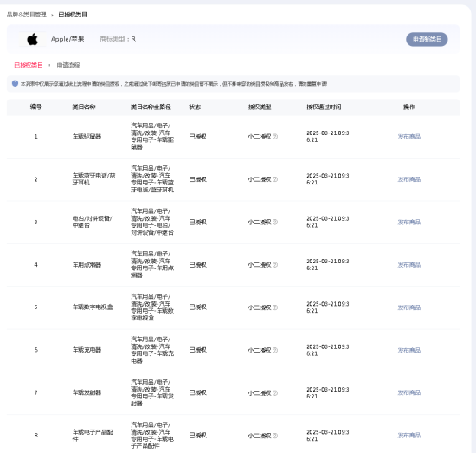Click the Apple brand logo icon
Image resolution: width=476 pixels, height=453 pixels.
click(x=33, y=39)
